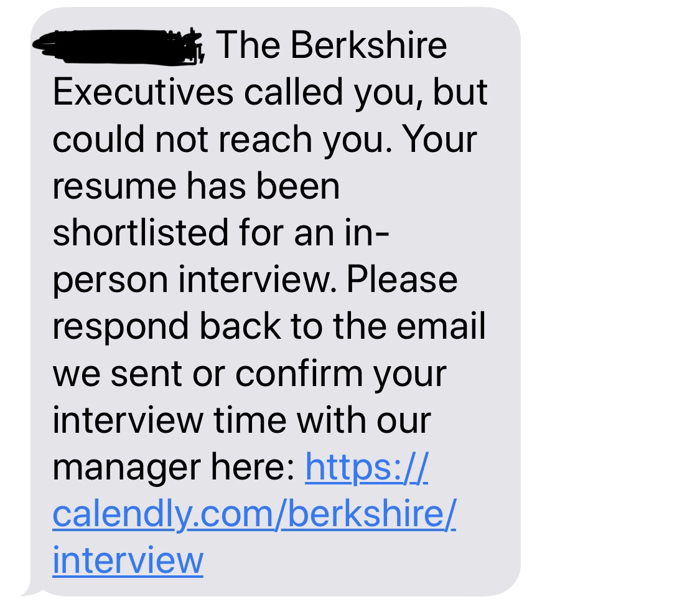Tap the word "confirm" in the message
Viewport: 700px width, 609px height.
pos(299,373)
